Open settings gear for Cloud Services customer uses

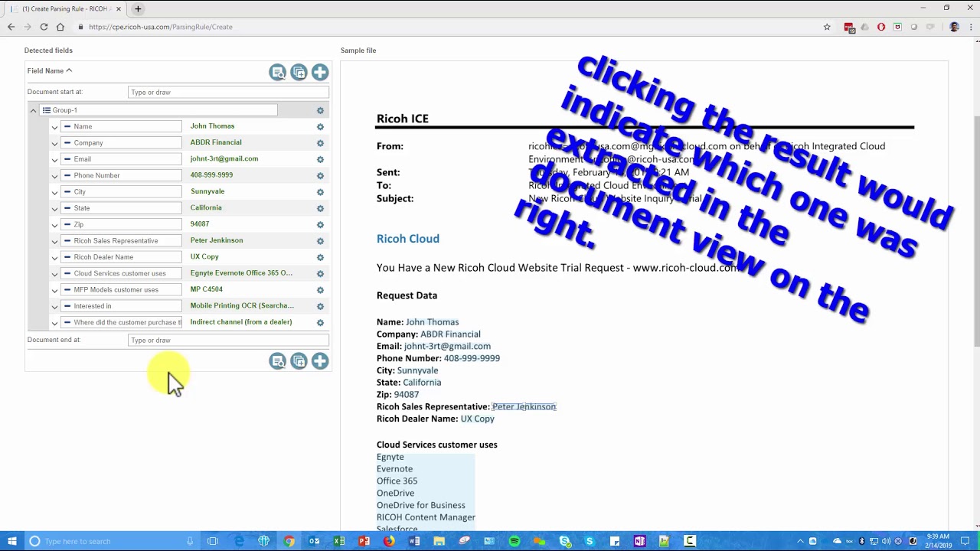(320, 274)
